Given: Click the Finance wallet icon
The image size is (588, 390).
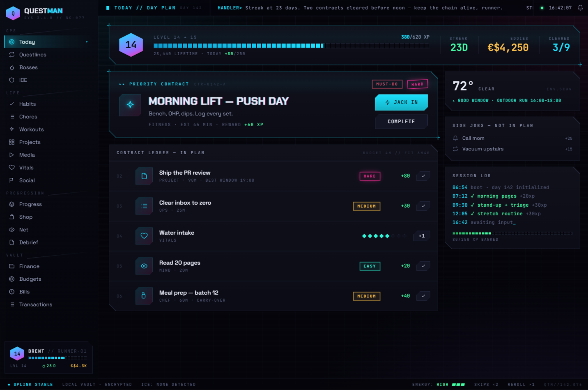Looking at the screenshot, I should (x=12, y=266).
